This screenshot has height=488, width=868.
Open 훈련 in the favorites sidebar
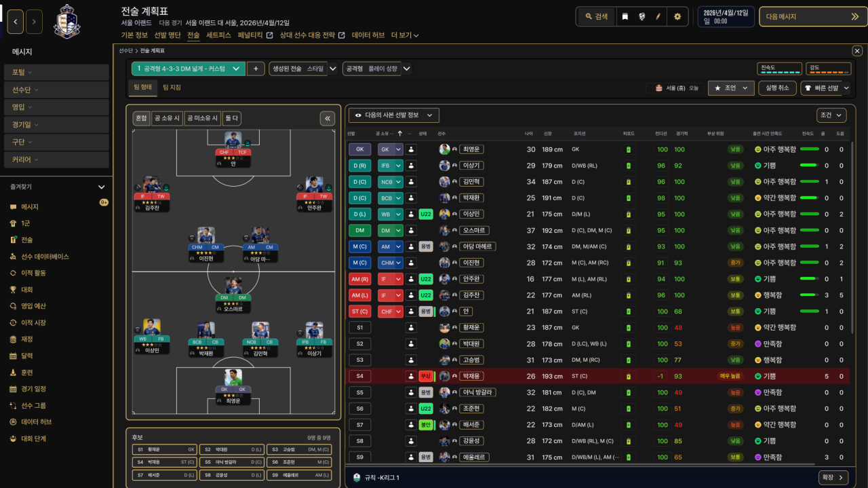pos(26,373)
